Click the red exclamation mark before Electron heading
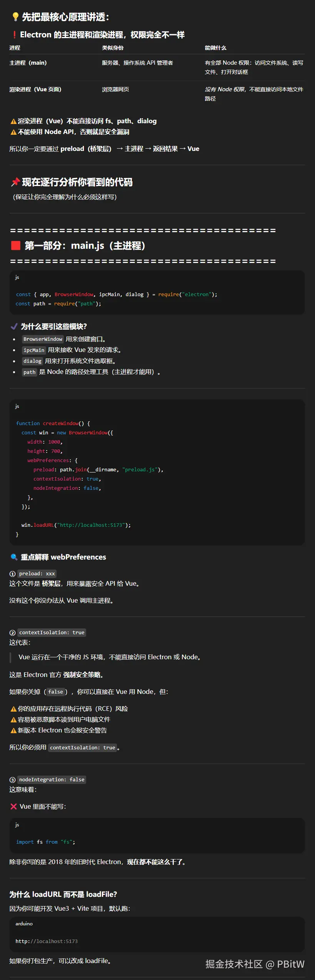Screen dimensions: 315x980 tap(14, 35)
